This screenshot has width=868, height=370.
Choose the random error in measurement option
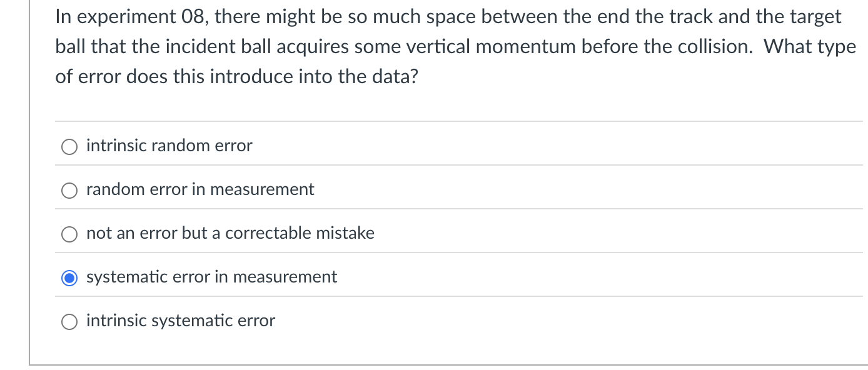pos(69,190)
